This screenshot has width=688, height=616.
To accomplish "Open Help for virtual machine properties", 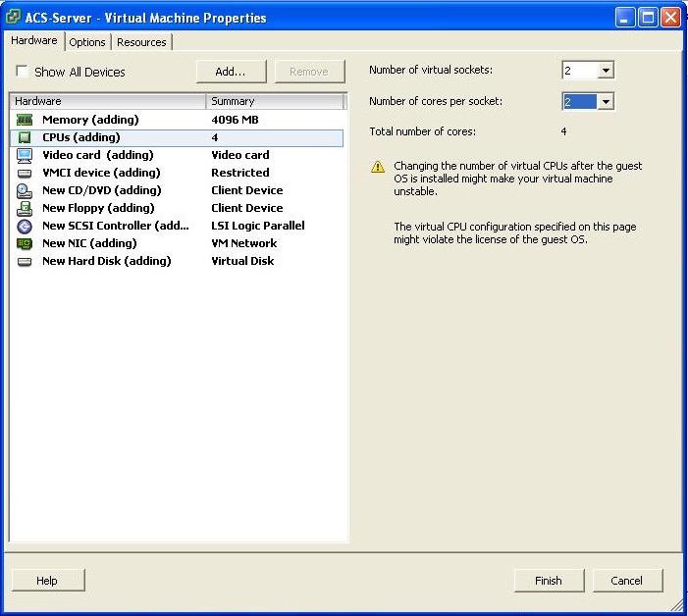I will [x=47, y=581].
